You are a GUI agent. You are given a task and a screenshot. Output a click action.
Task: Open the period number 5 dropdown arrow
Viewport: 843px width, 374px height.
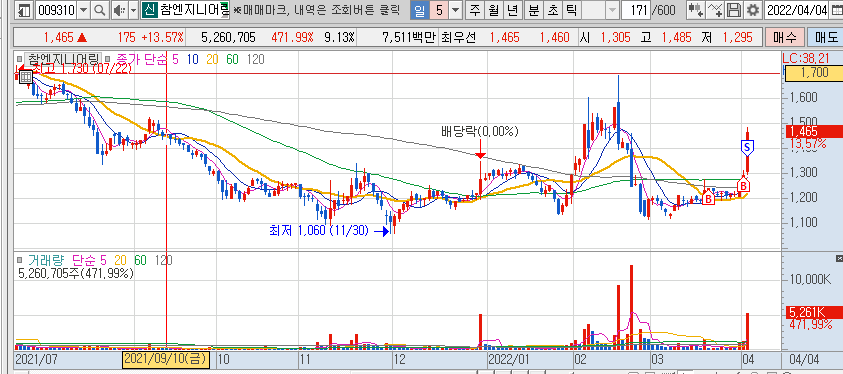(x=456, y=10)
